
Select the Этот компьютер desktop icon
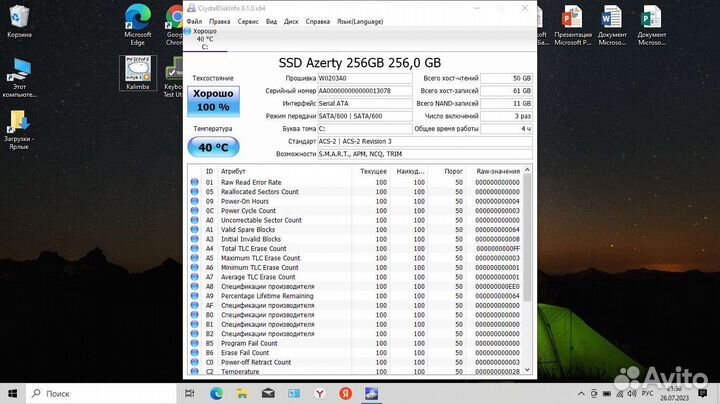[19, 78]
